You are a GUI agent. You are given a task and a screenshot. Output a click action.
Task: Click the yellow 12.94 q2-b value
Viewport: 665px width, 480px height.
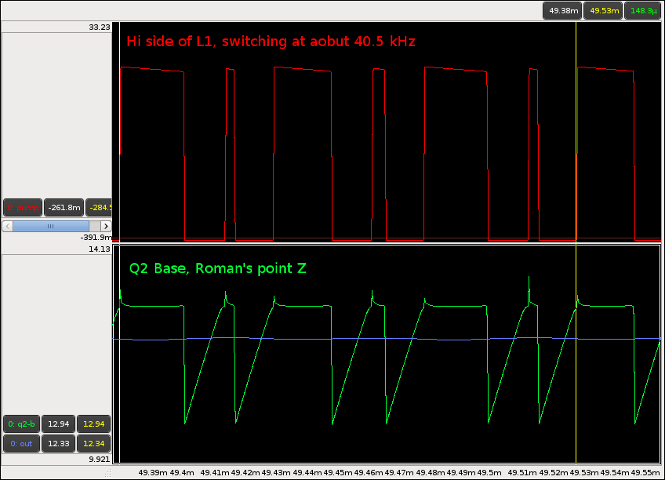(x=94, y=423)
